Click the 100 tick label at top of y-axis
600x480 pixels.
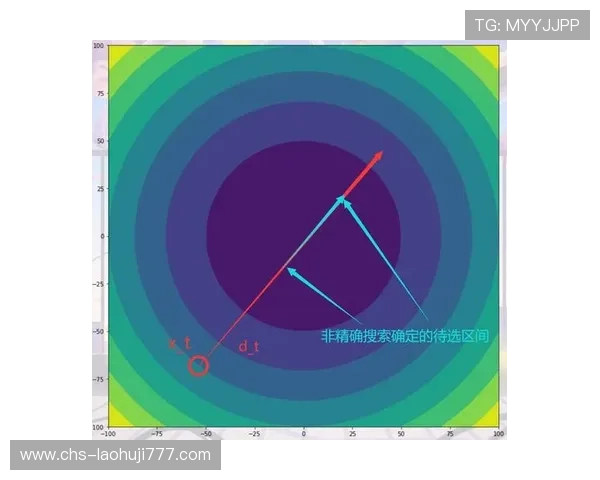click(99, 46)
